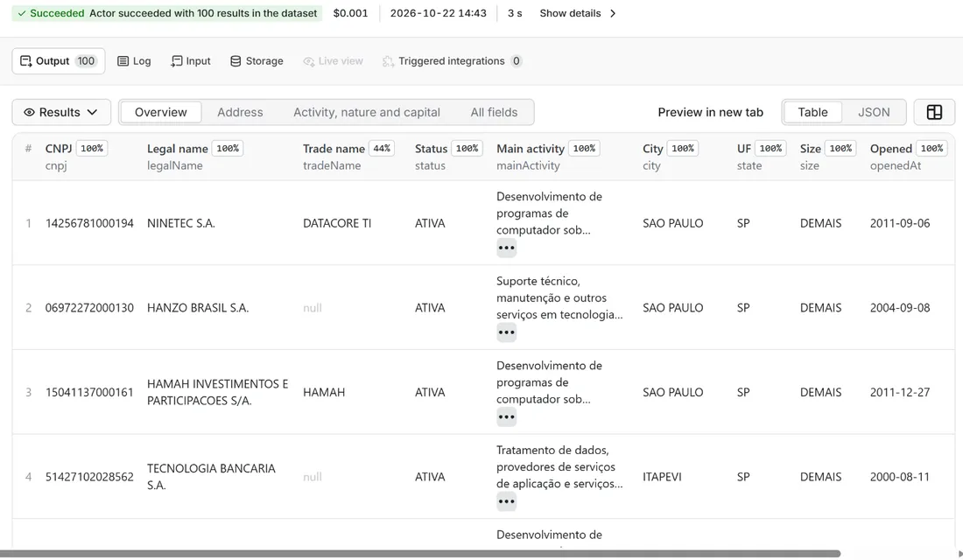
Task: Switch to Table display mode
Action: coord(812,112)
